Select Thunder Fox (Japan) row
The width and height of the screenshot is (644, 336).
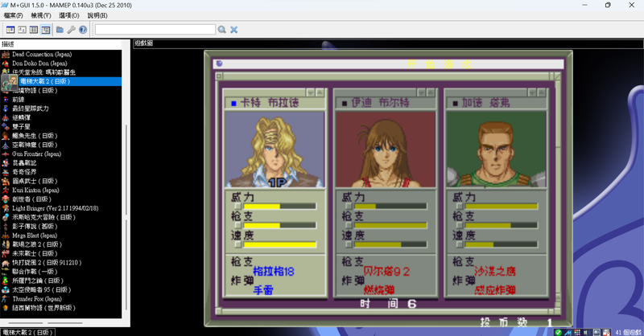pyautogui.click(x=61, y=299)
